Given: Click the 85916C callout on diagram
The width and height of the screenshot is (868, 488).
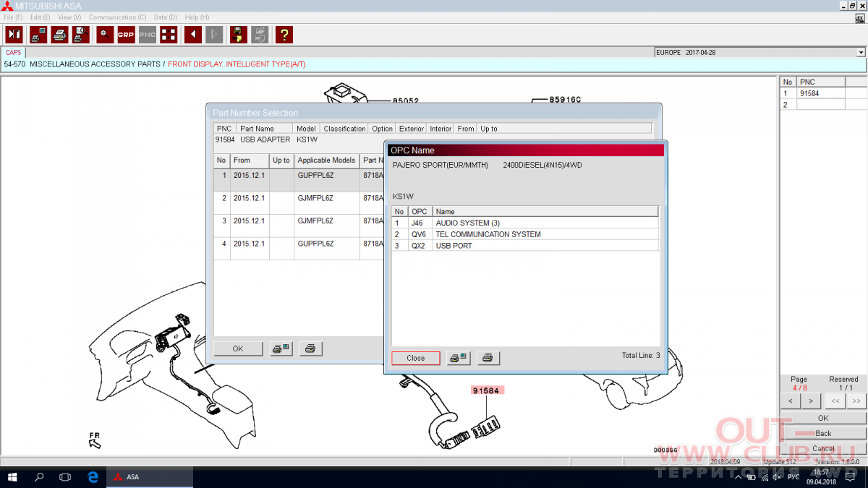Looking at the screenshot, I should [565, 100].
